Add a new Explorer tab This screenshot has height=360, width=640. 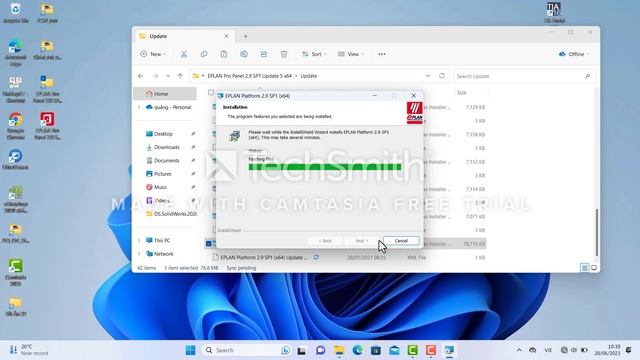(x=245, y=36)
